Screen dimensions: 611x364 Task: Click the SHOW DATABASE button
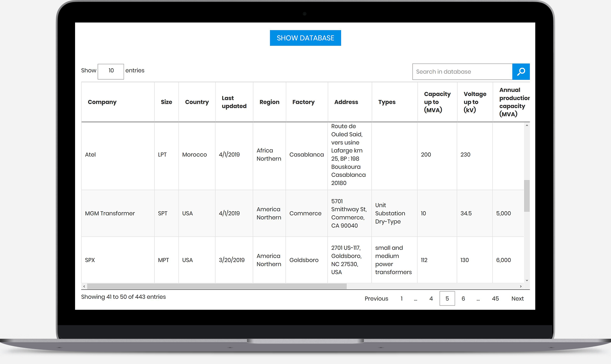click(305, 38)
